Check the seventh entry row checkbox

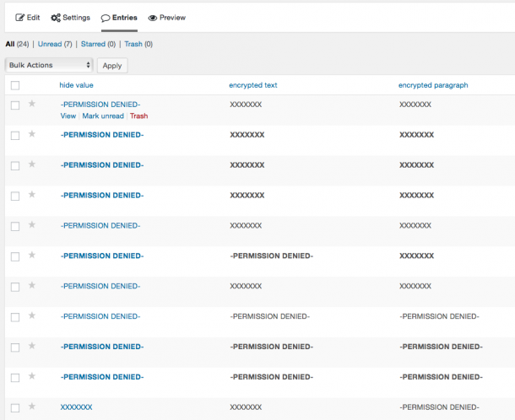pos(15,287)
